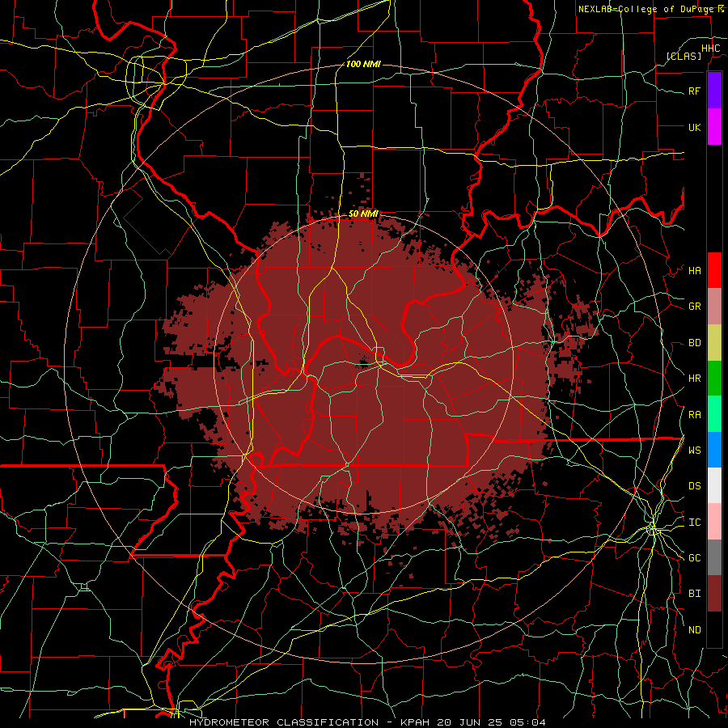728x728 pixels.
Task: Click the HA red legend color block
Action: [x=714, y=270]
